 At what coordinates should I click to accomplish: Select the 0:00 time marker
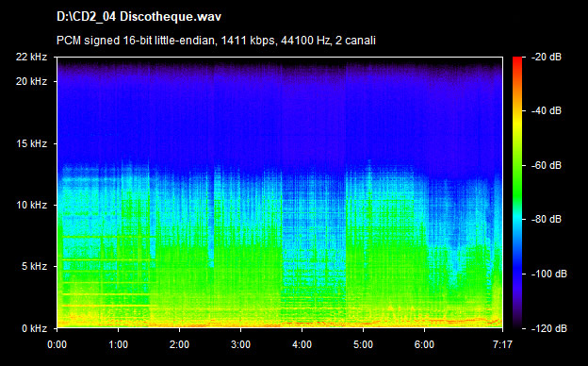57,344
